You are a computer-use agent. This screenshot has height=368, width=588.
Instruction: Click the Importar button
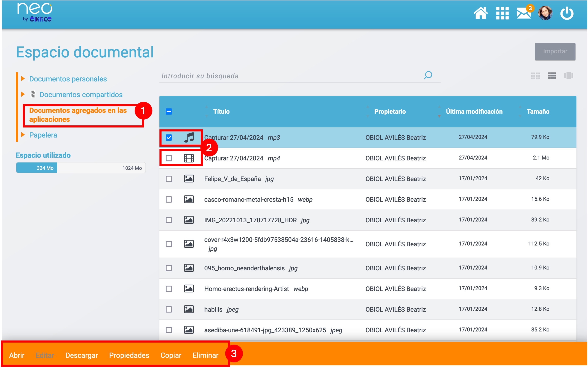[x=555, y=52]
